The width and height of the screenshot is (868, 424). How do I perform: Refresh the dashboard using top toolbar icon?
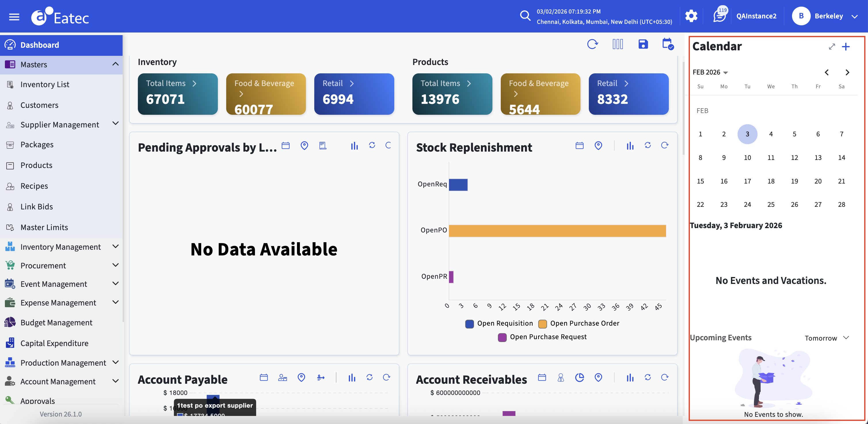[x=592, y=44]
